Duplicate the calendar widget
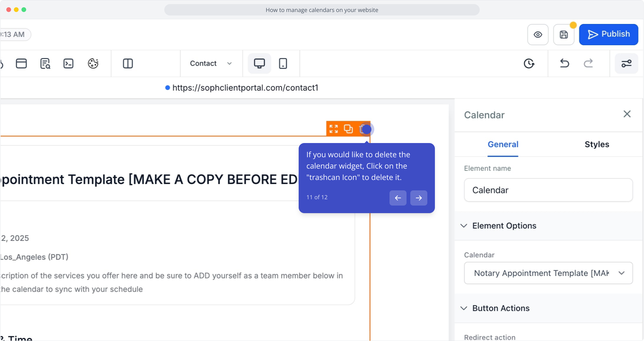The image size is (644, 341). [x=348, y=129]
